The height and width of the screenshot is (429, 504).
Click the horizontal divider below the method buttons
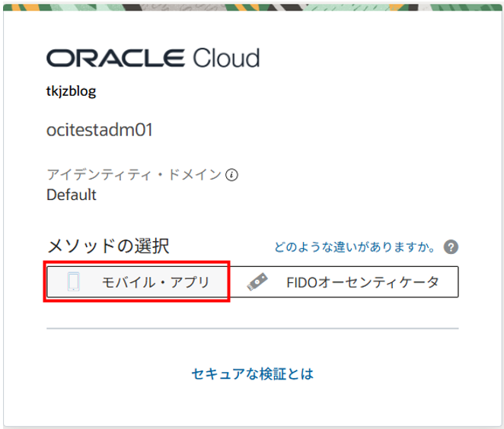tap(252, 329)
